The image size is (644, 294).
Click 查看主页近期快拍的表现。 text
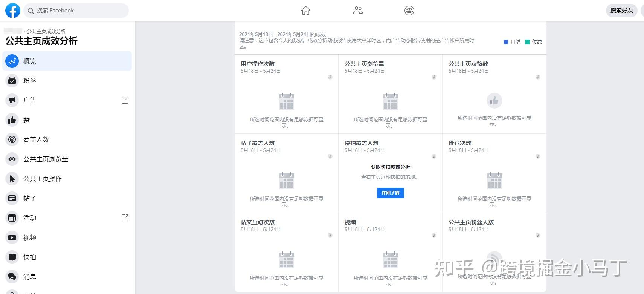(x=390, y=177)
